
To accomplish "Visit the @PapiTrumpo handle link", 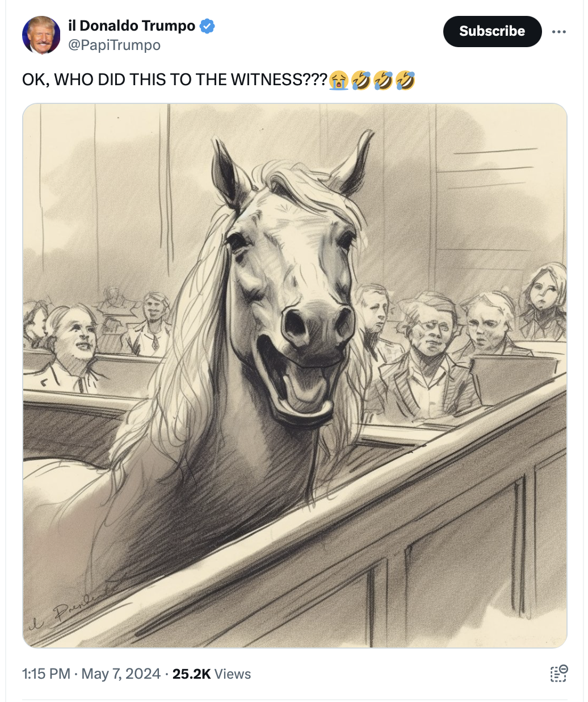I will pos(114,45).
